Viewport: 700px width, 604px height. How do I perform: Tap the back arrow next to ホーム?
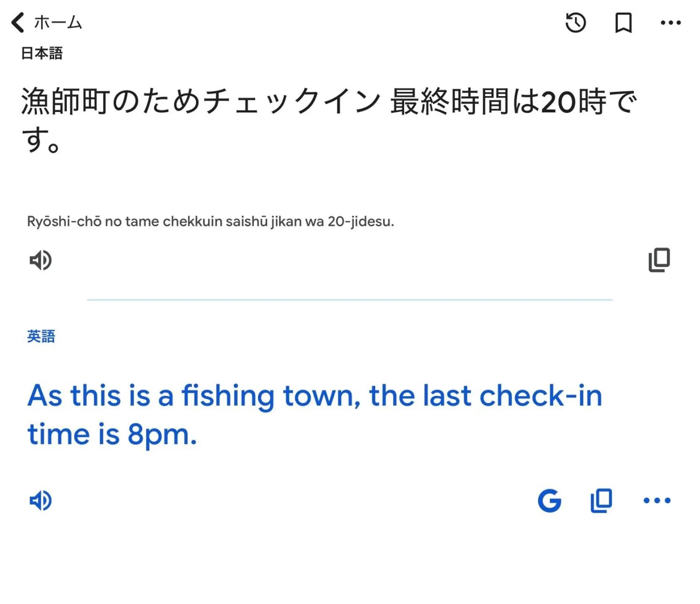(x=18, y=23)
